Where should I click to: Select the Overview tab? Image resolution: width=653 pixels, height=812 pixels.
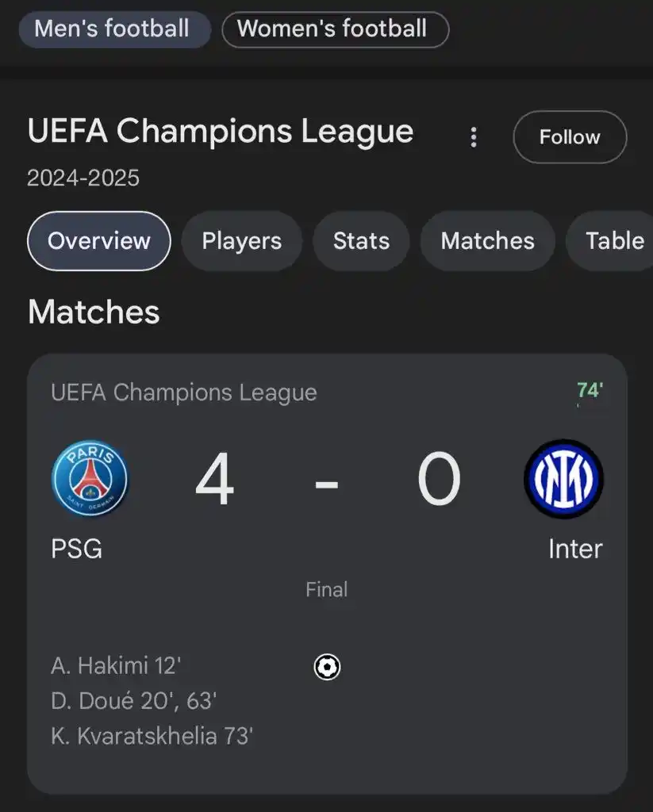(99, 241)
